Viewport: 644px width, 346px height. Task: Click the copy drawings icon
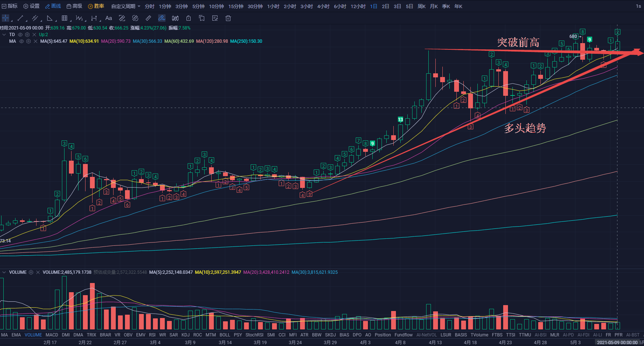[x=202, y=18]
